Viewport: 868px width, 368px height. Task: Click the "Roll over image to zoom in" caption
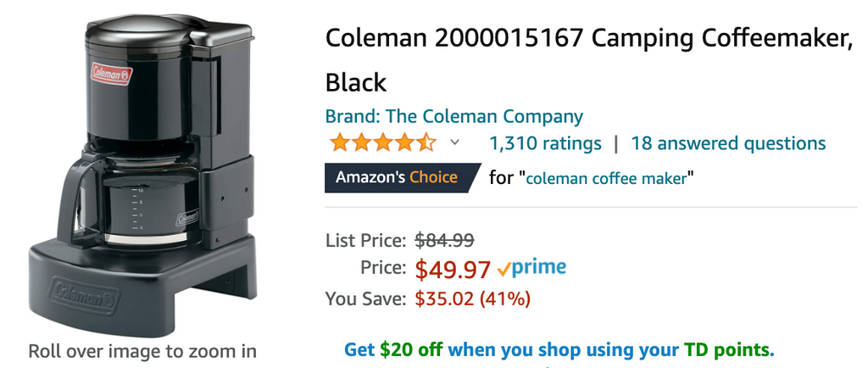click(x=142, y=350)
